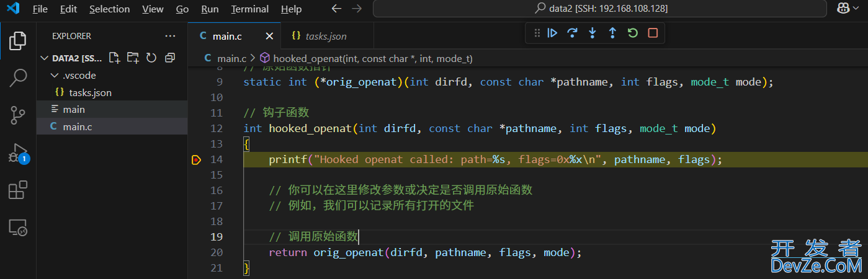The height and width of the screenshot is (279, 868).
Task: Open the Copilot chat icon
Action: pos(843,9)
